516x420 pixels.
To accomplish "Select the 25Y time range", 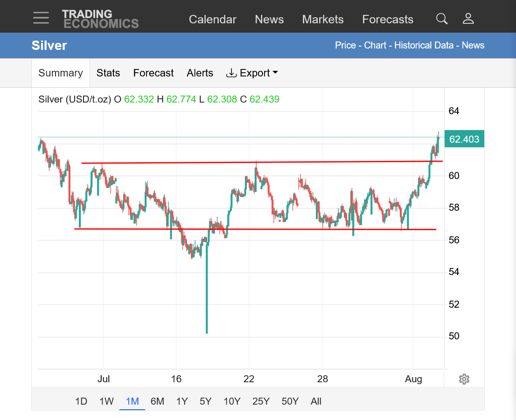I will point(261,401).
